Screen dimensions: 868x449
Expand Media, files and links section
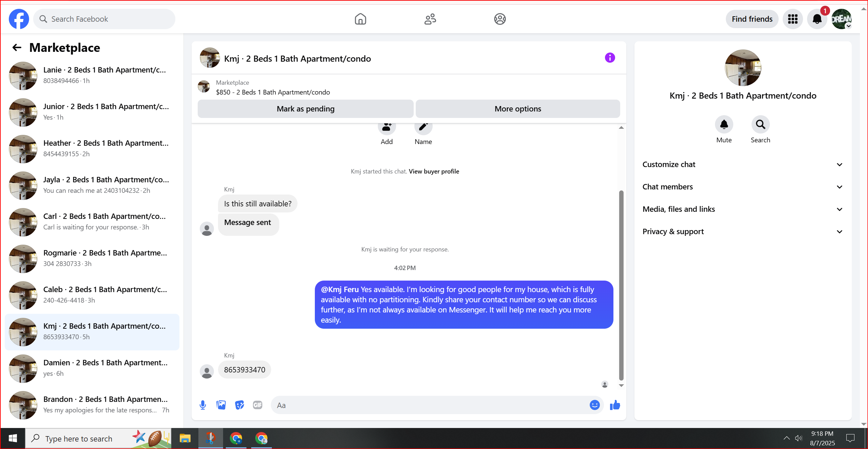[743, 209]
